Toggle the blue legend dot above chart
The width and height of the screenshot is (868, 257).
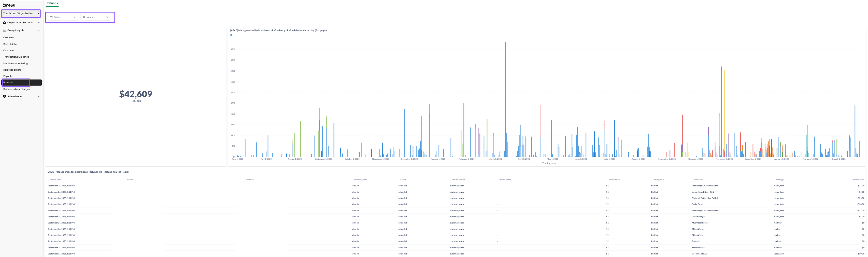pyautogui.click(x=231, y=35)
